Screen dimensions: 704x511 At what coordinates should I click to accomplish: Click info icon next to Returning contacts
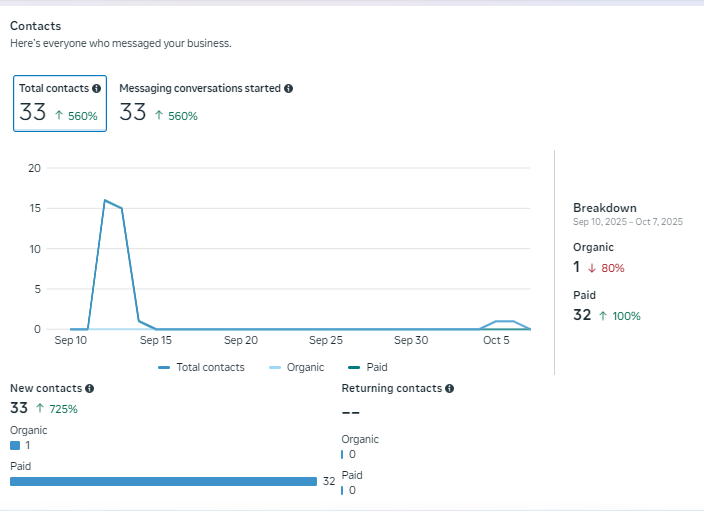click(x=450, y=388)
